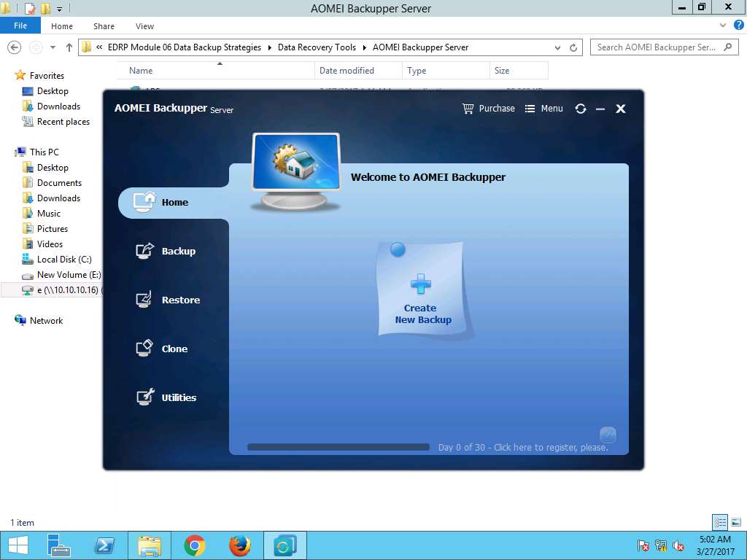This screenshot has width=747, height=560.
Task: Click the Purchase shopping cart icon
Action: (x=468, y=109)
